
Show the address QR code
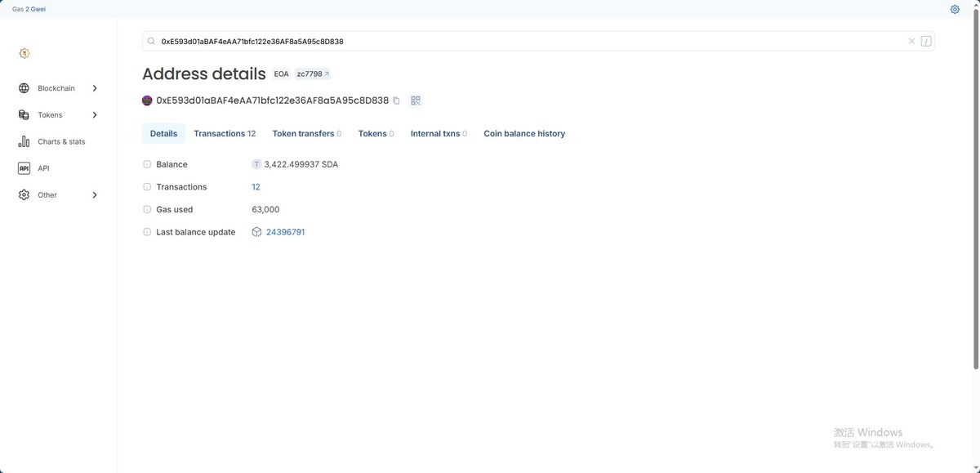[x=415, y=100]
